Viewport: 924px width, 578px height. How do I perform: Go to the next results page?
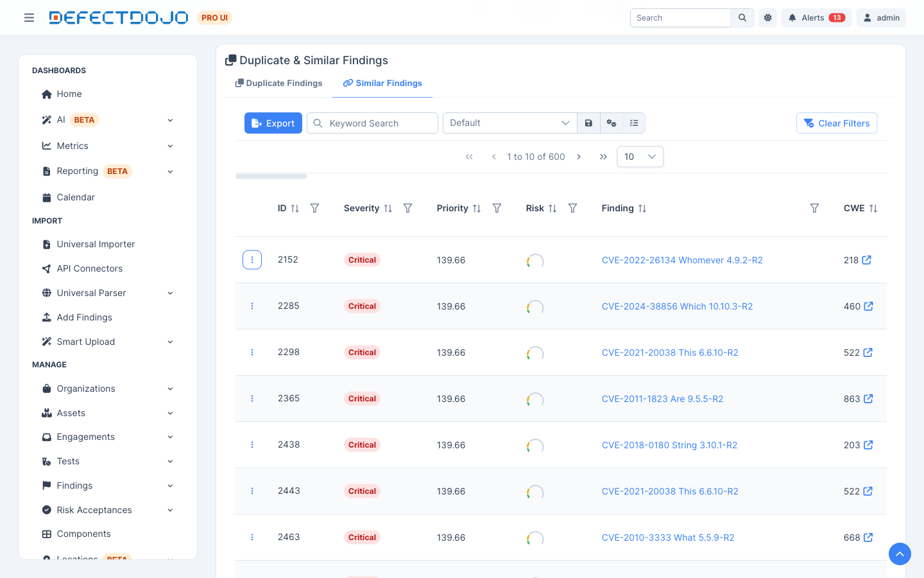click(579, 157)
